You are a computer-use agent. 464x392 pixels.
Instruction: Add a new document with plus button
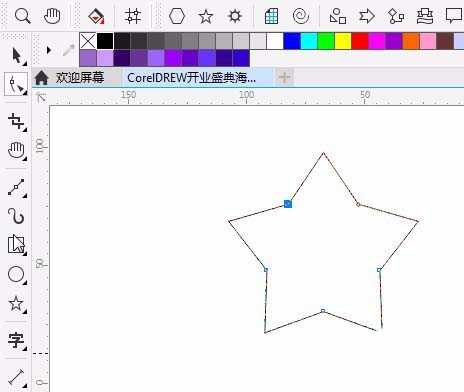click(x=284, y=77)
